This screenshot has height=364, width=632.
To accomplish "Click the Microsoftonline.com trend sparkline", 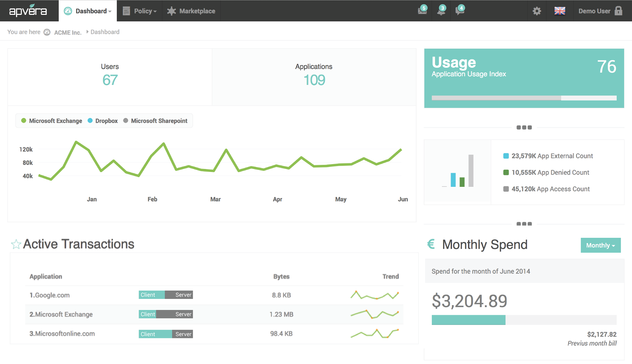I will [375, 333].
